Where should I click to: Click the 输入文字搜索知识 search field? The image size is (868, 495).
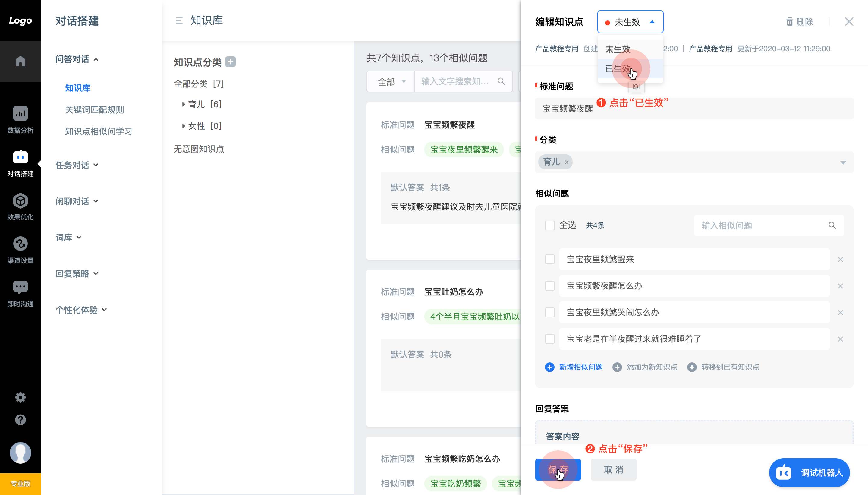click(463, 82)
